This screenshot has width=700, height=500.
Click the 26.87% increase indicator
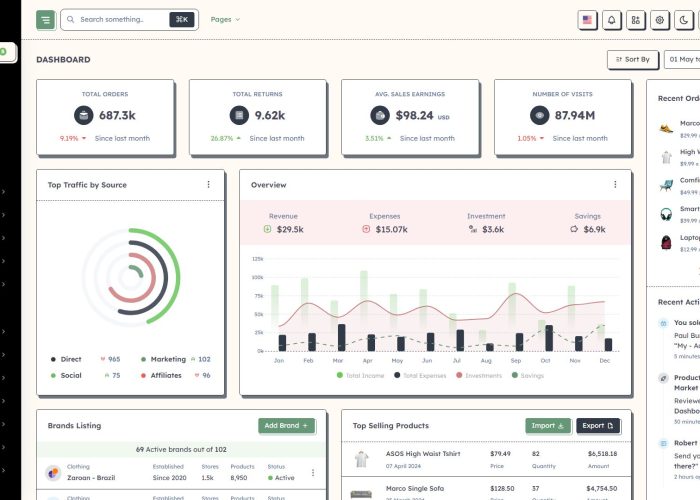coord(225,138)
